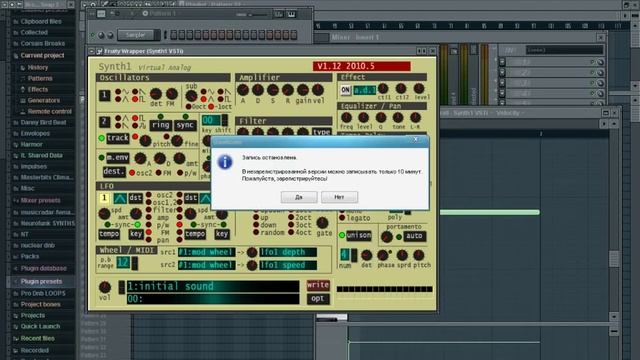Select the 2oct arpeggiator range
Screen dimensions: 640x360
tap(291, 218)
